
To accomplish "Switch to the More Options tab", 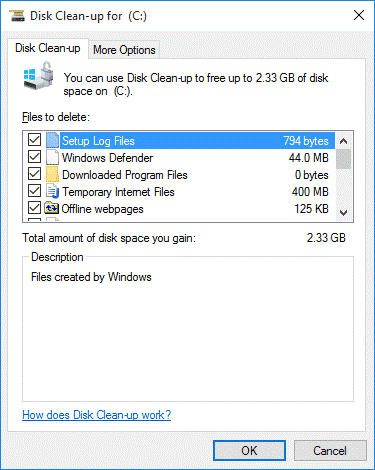I will pos(124,50).
